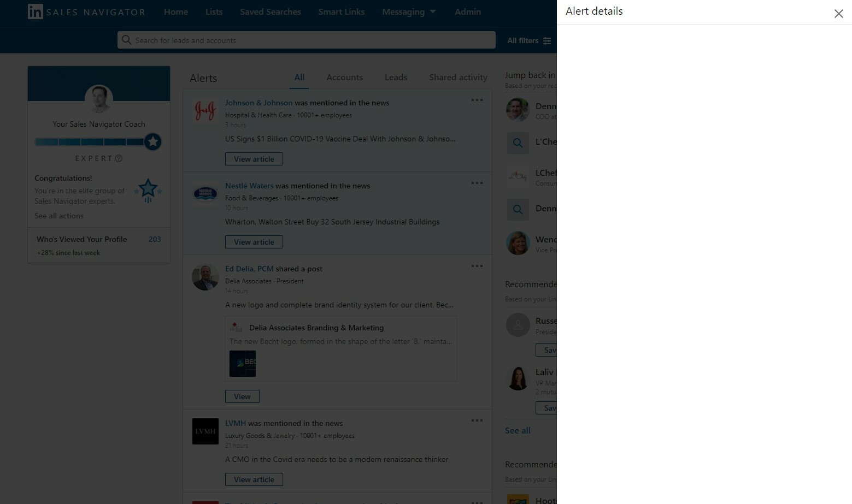The width and height of the screenshot is (852, 504).
Task: Click the A CMO in the Covid era headline
Action: 337,459
